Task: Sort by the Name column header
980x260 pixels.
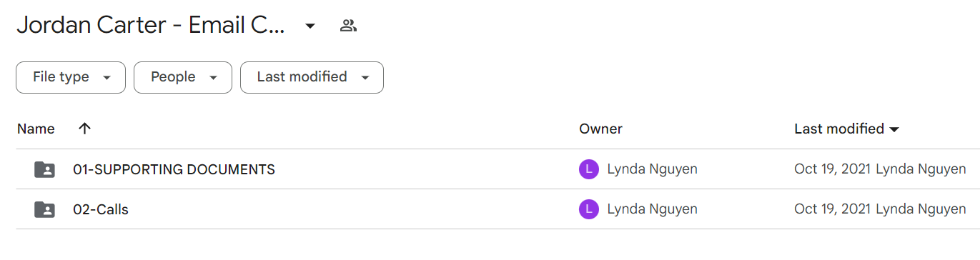Action: pos(36,129)
